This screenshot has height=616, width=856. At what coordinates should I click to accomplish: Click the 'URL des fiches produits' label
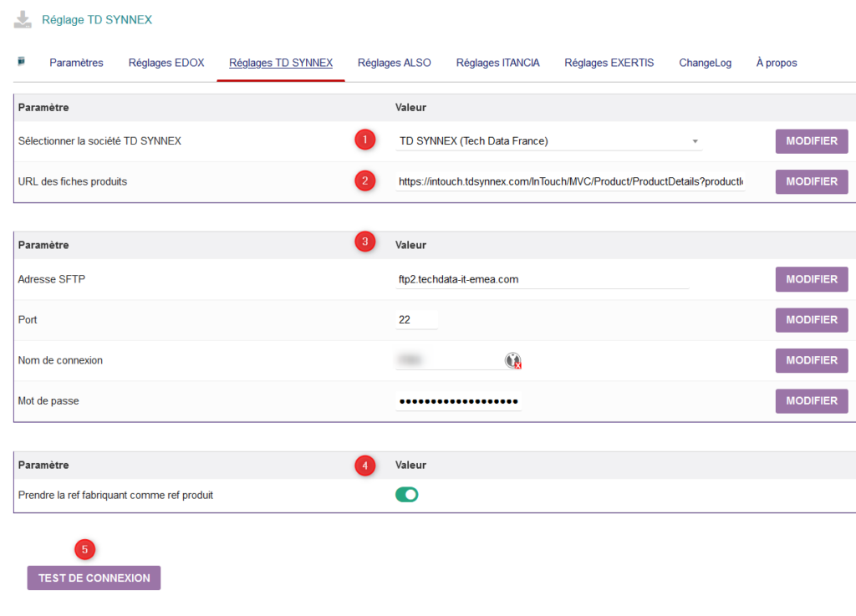73,181
